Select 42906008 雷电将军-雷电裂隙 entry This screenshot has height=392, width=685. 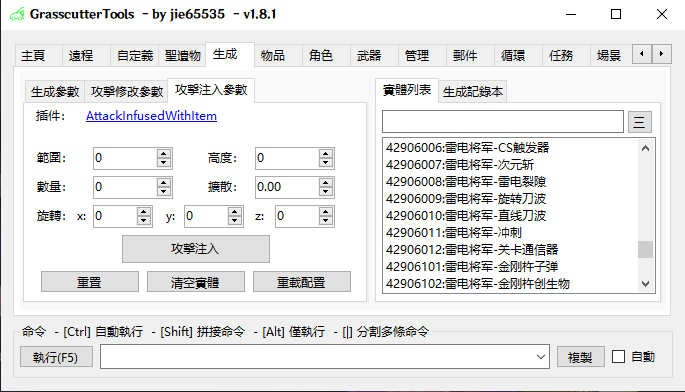click(x=466, y=182)
